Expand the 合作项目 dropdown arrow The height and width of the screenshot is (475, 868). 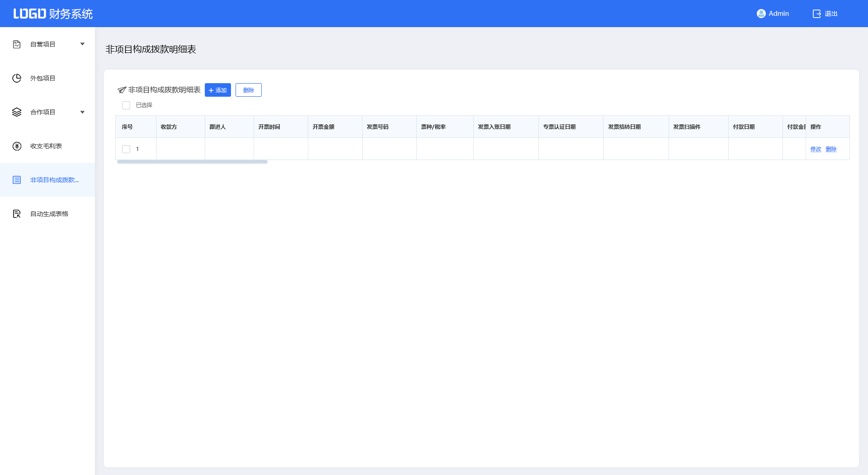(82, 112)
